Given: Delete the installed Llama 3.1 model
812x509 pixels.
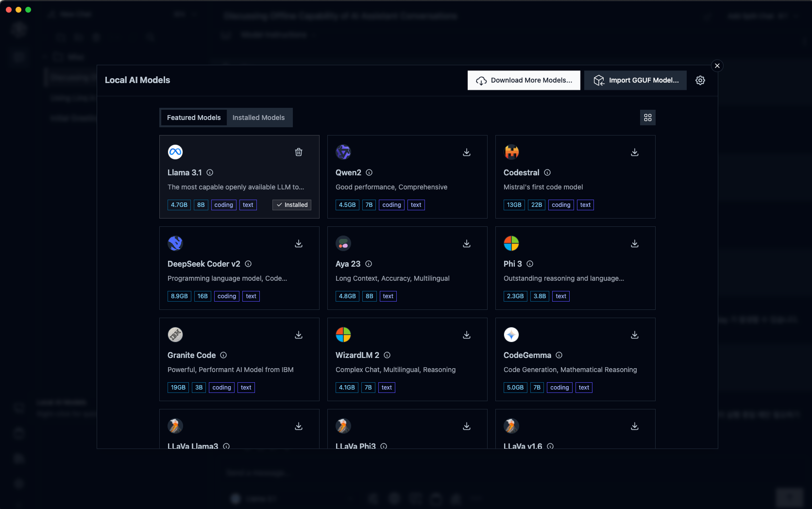Looking at the screenshot, I should click(x=299, y=152).
